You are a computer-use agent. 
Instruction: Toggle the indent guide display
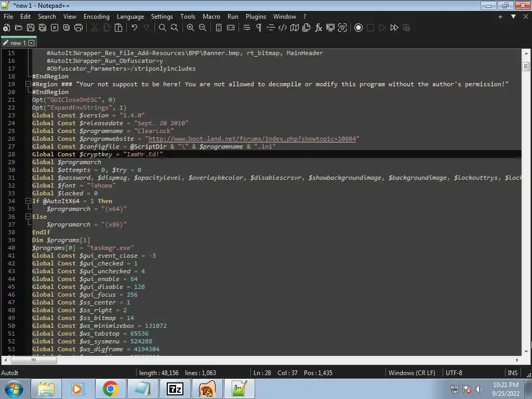coord(271,28)
